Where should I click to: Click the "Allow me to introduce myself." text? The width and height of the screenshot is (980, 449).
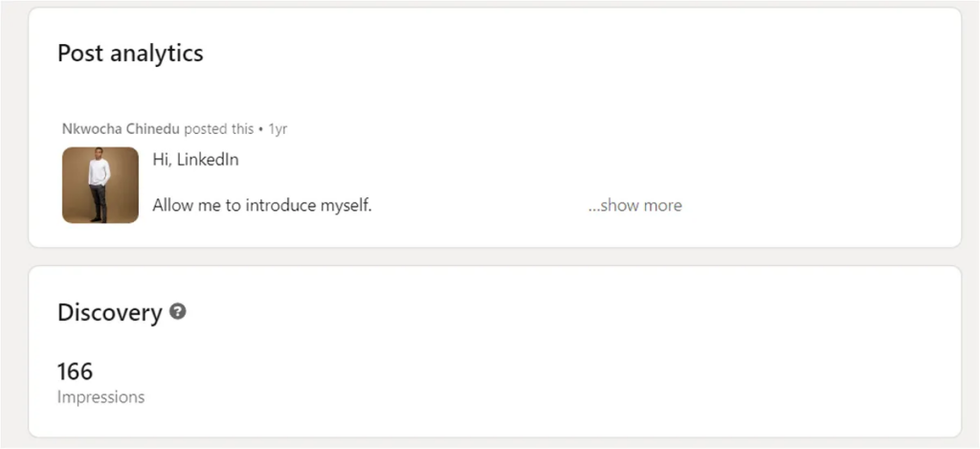(261, 205)
